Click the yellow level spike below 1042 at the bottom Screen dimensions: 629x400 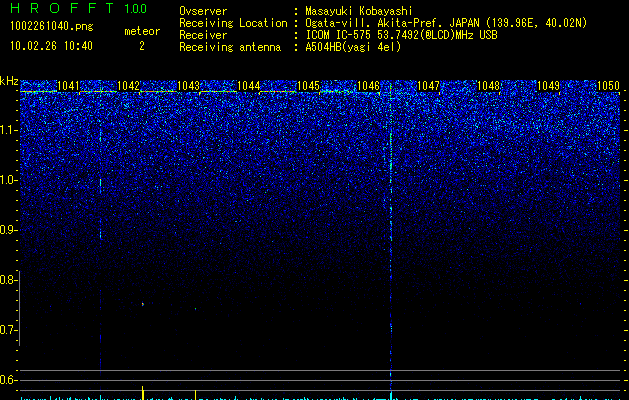point(142,392)
